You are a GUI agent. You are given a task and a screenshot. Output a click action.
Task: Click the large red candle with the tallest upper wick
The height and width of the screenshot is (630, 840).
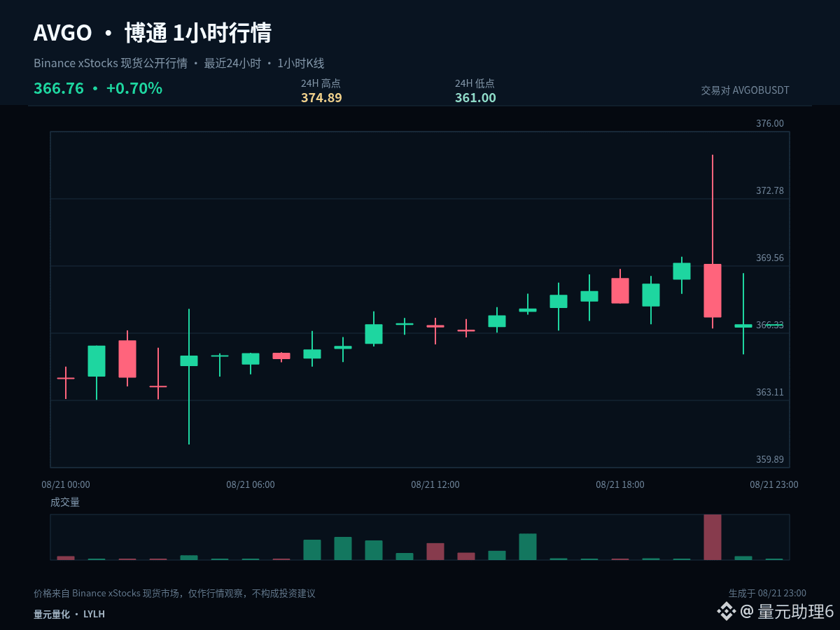(x=713, y=290)
